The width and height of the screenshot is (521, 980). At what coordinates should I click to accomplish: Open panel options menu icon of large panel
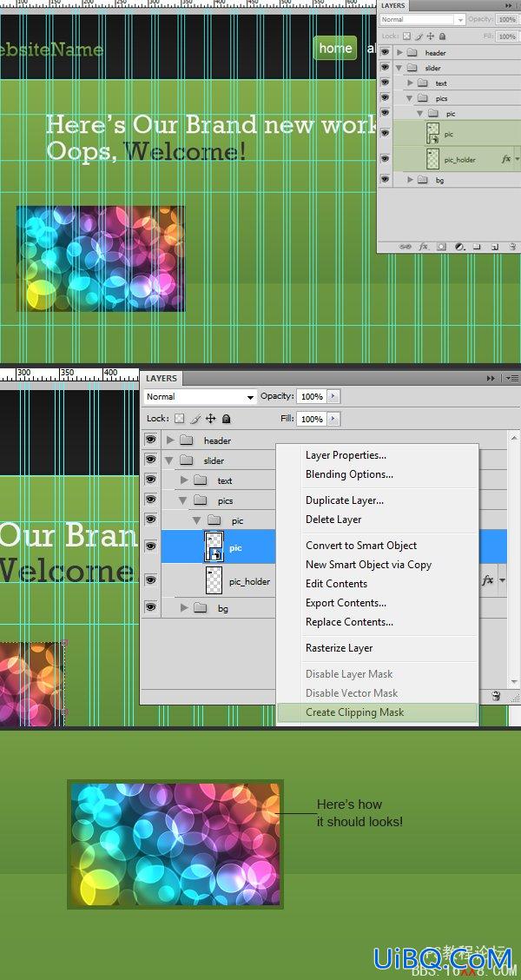point(512,378)
